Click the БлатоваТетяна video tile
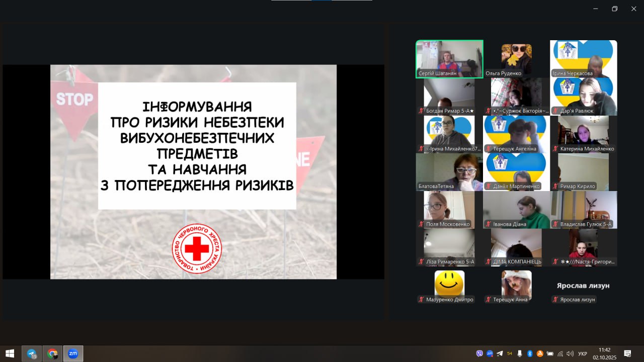The height and width of the screenshot is (362, 644). pos(449,172)
